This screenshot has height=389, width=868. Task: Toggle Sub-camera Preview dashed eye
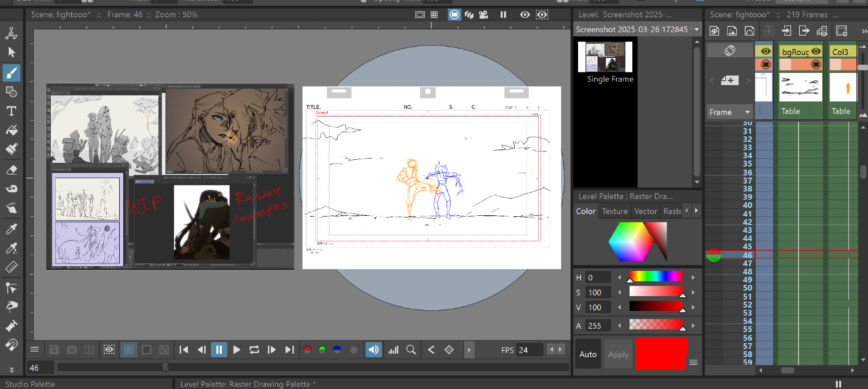click(542, 15)
